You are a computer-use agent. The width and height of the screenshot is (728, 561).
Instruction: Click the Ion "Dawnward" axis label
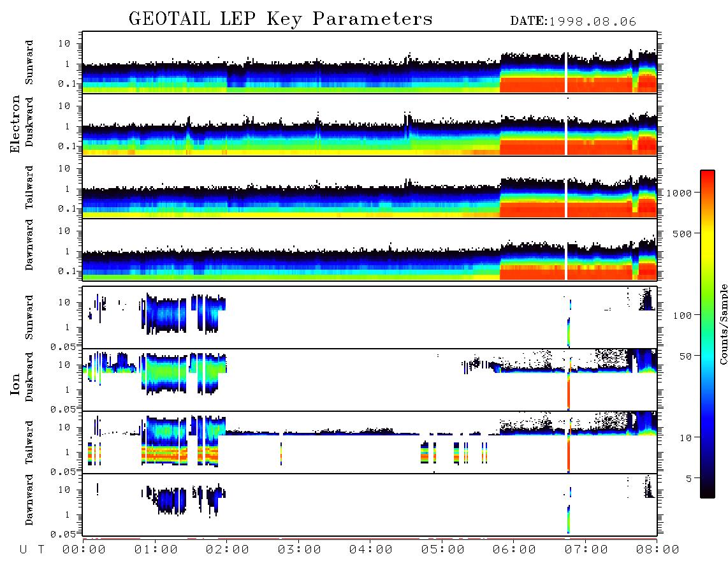[x=29, y=500]
